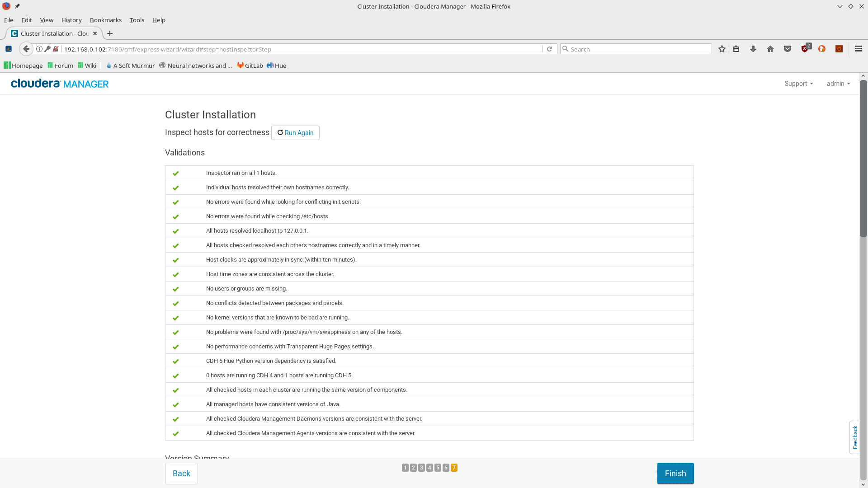Image resolution: width=868 pixels, height=488 pixels.
Task: Open the Help menu
Action: click(x=159, y=20)
